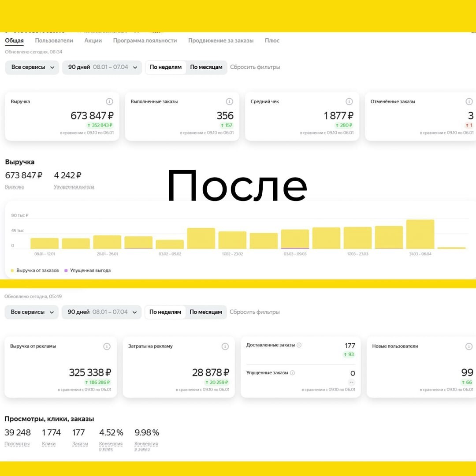476x476 pixels.
Task: Click the 28 878 ₽ ad cost value
Action: tap(211, 372)
